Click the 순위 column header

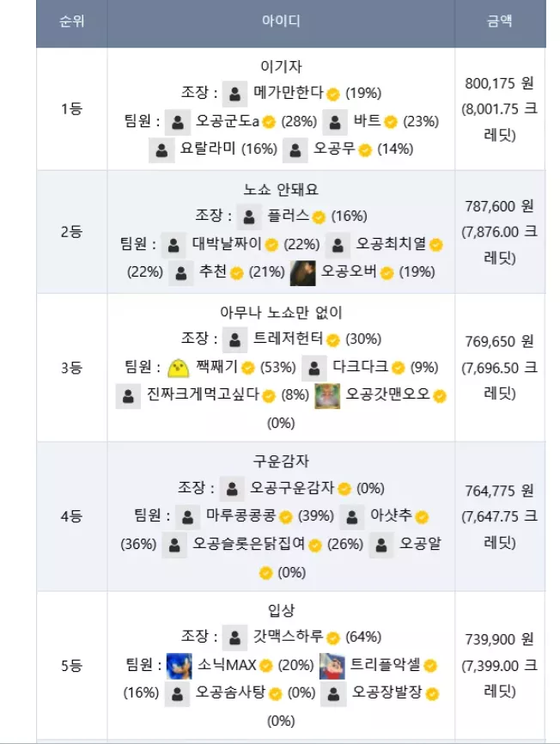click(x=72, y=21)
